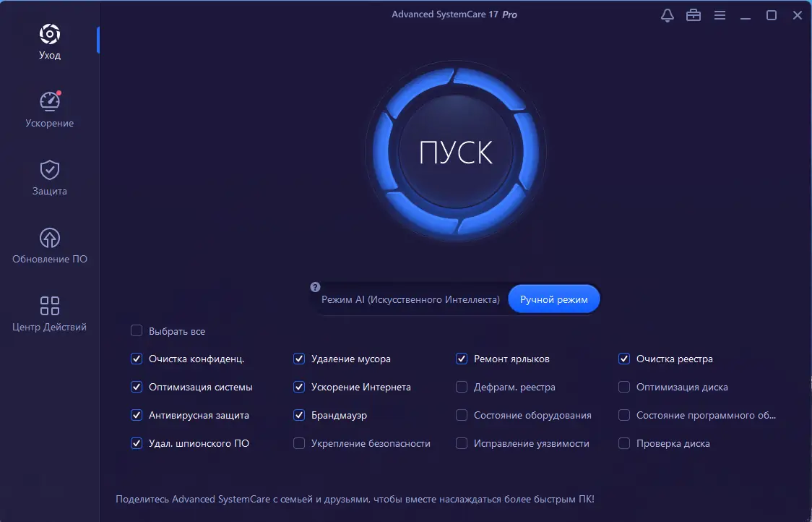The width and height of the screenshot is (812, 522).
Task: Select Ручной режим mode
Action: pyautogui.click(x=553, y=299)
